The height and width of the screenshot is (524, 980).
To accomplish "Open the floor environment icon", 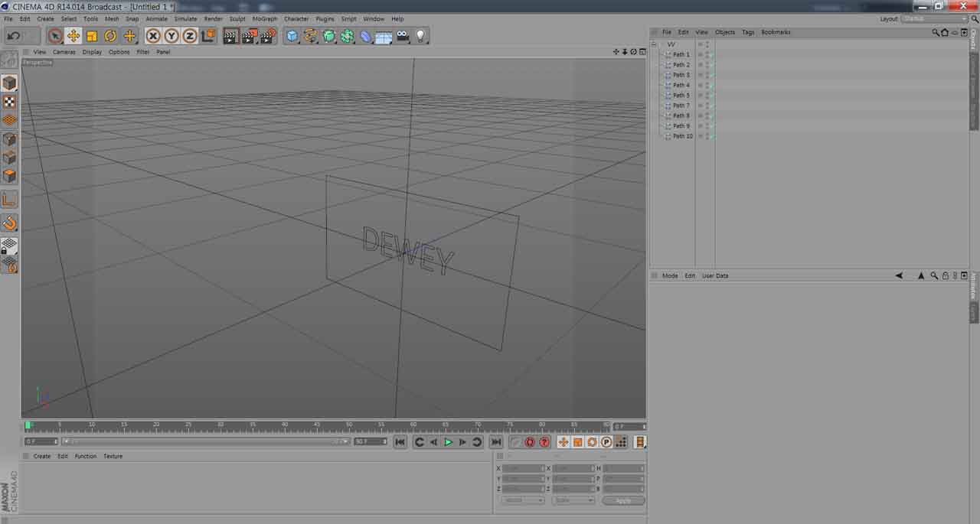I will pos(384,36).
